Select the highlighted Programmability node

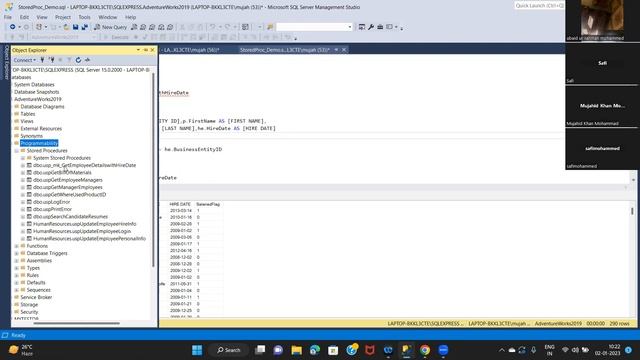coord(39,143)
